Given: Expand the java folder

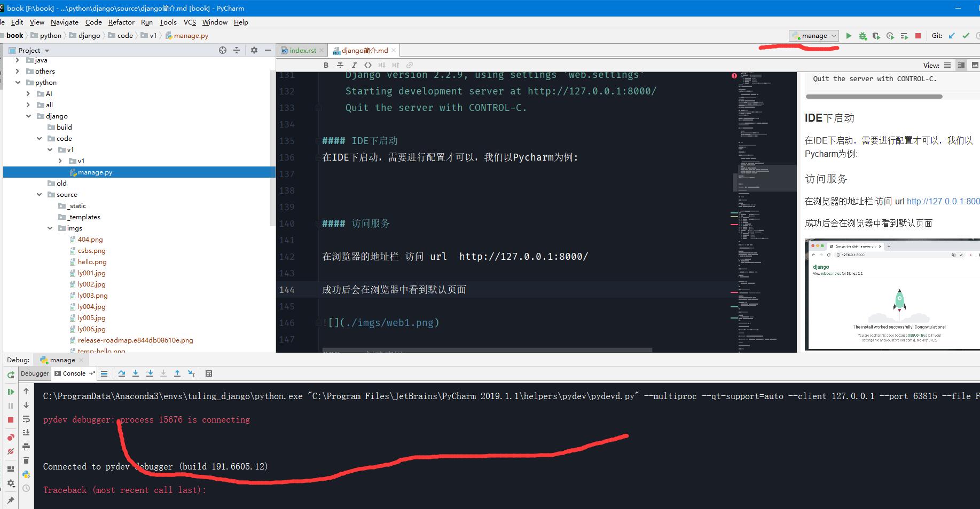Looking at the screenshot, I should 18,60.
